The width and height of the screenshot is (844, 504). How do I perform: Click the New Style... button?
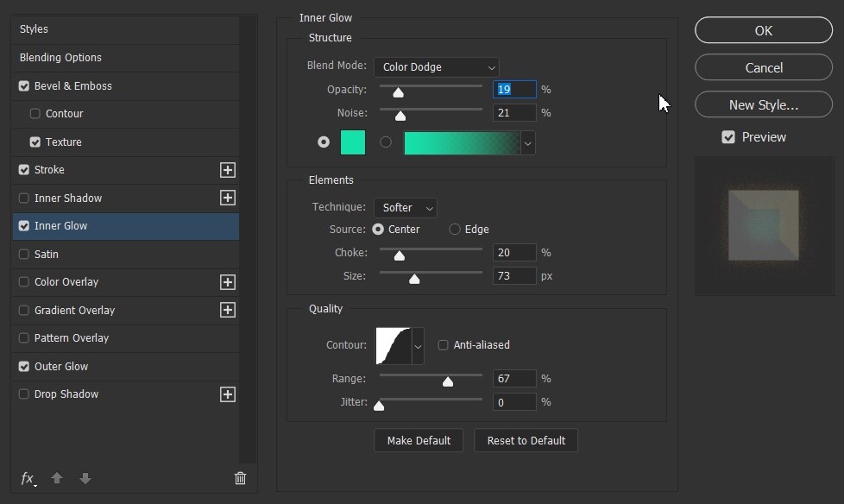click(x=764, y=104)
